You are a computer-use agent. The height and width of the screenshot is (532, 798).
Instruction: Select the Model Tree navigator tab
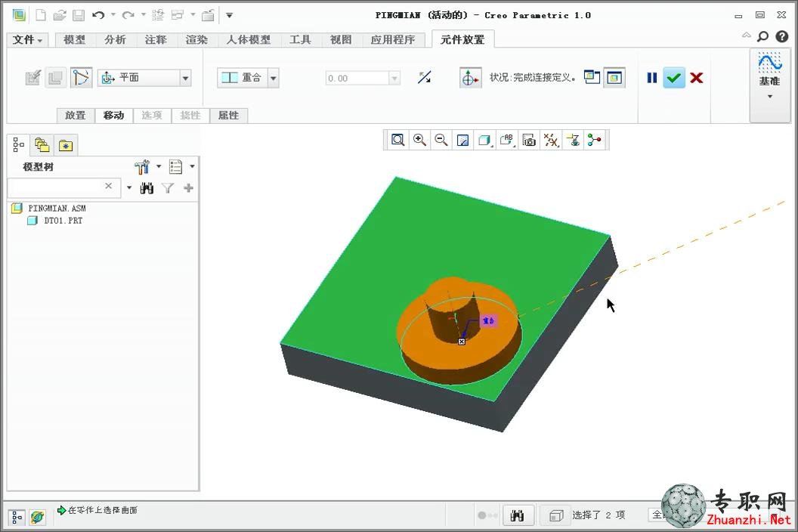point(18,145)
